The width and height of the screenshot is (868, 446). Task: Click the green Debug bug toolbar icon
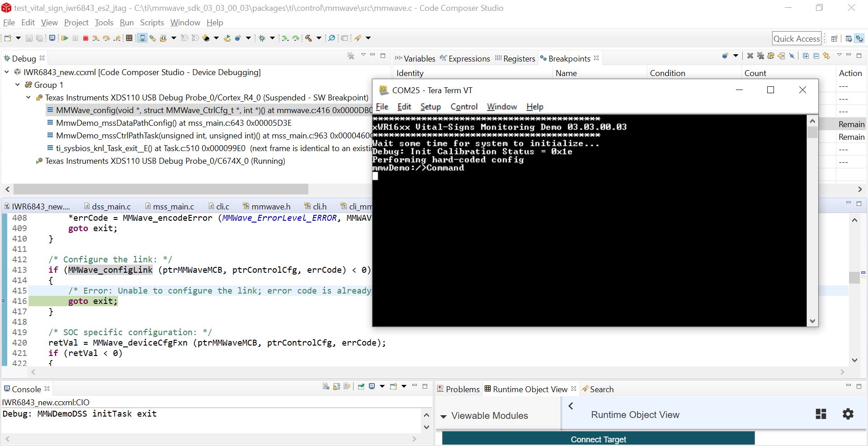point(262,38)
